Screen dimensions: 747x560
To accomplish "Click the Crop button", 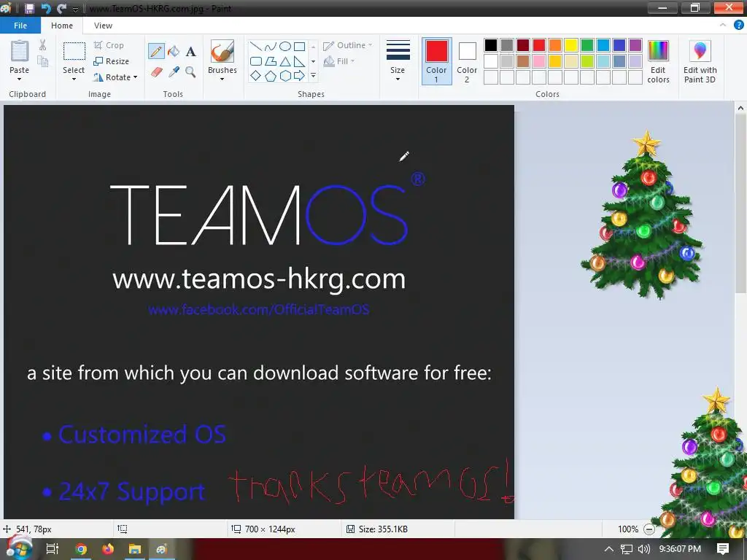I will click(109, 45).
